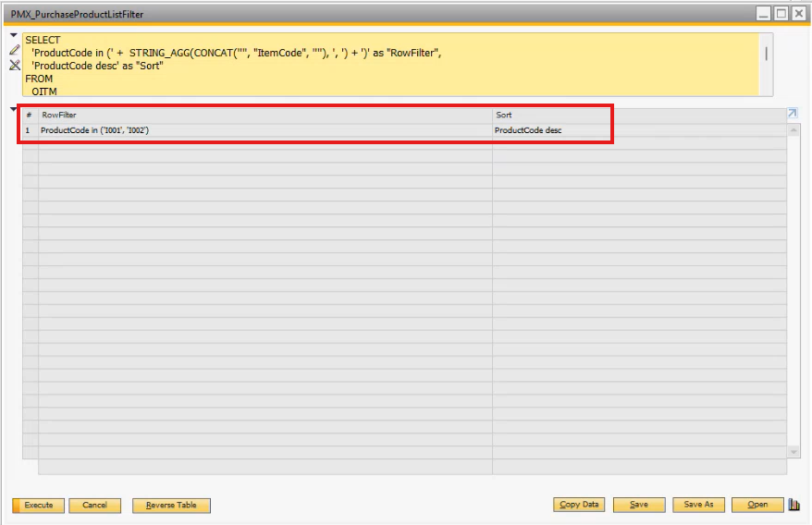812x525 pixels.
Task: Click Reverse Table button
Action: point(171,505)
